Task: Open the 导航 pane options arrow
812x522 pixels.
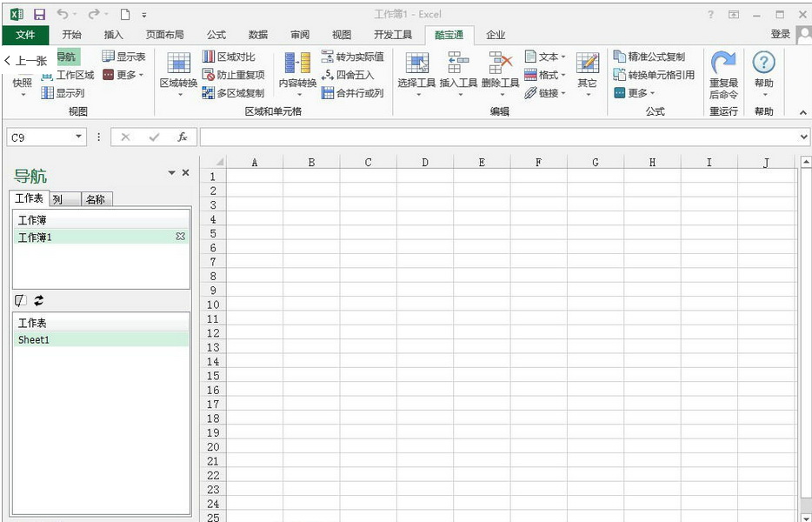Action: tap(172, 172)
